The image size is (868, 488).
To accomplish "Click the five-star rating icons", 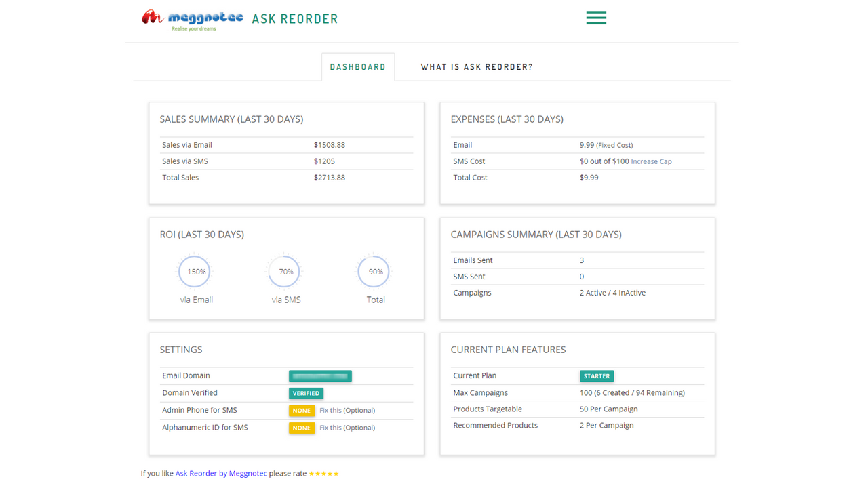I will coord(323,474).
